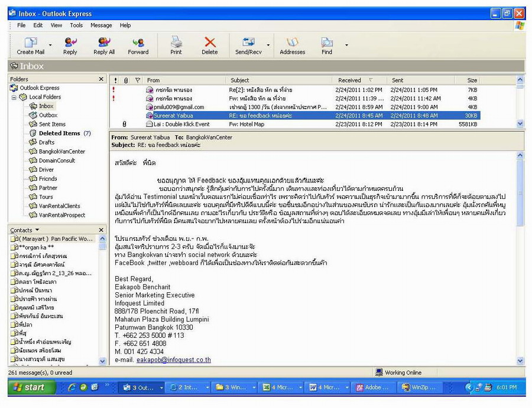Image resolution: width=532 pixels, height=408 pixels.
Task: Click the Create Mail toolbar icon
Action: click(x=31, y=45)
